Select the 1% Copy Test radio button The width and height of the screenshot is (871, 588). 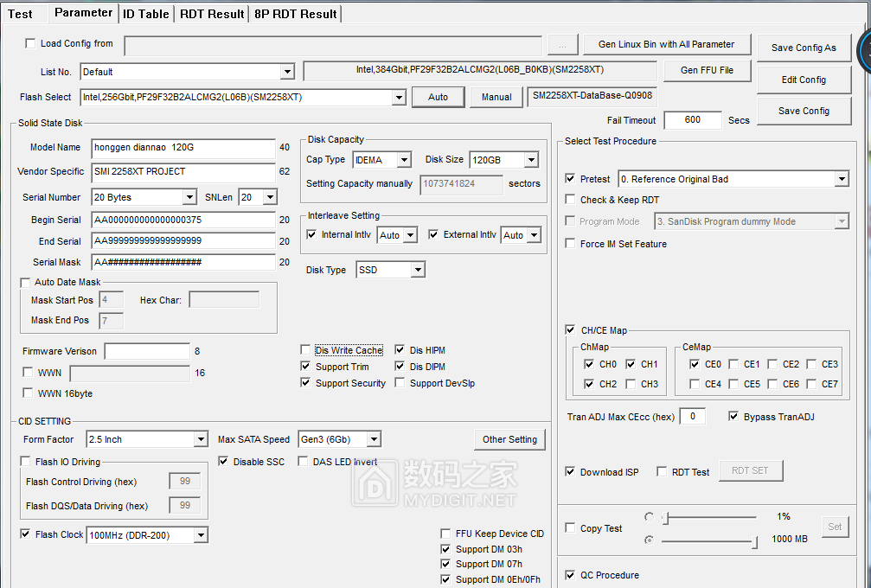649,517
